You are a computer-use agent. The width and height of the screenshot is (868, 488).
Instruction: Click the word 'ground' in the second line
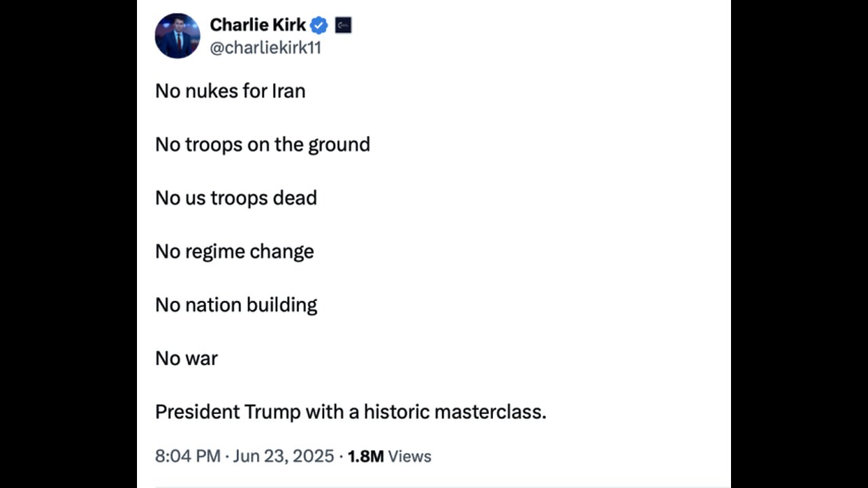pyautogui.click(x=339, y=144)
